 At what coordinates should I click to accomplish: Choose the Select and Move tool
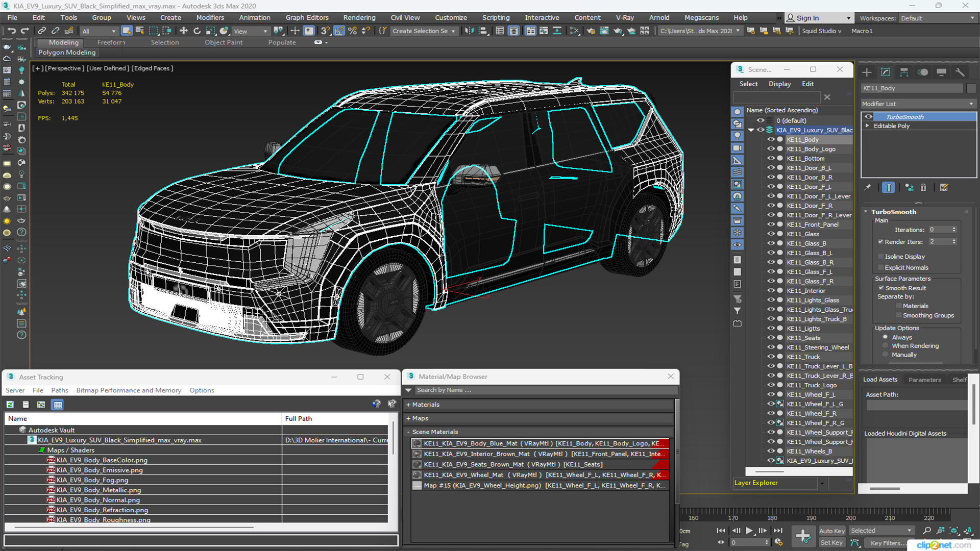(184, 31)
